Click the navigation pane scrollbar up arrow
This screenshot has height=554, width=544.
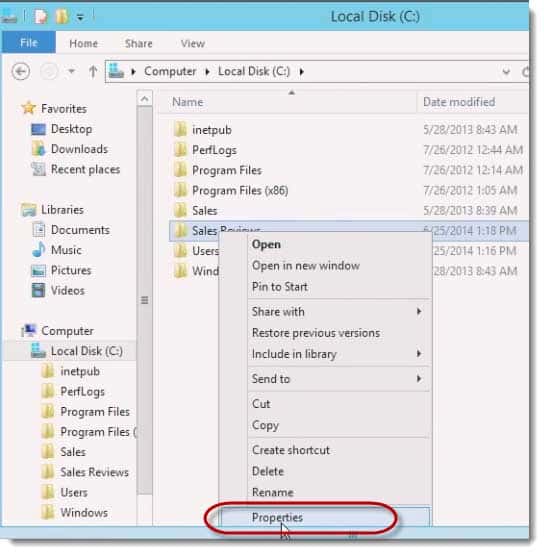coord(144,99)
